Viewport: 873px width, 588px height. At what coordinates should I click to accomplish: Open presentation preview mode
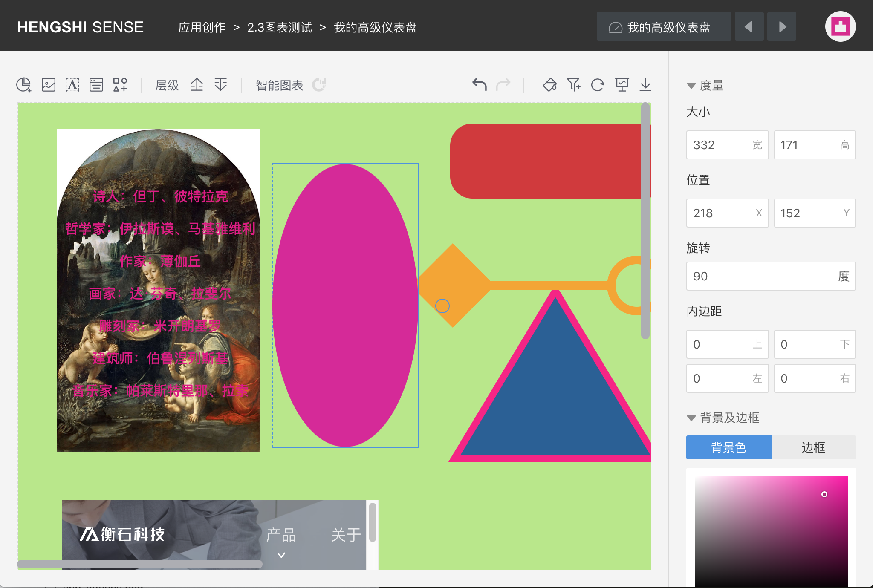click(x=622, y=85)
